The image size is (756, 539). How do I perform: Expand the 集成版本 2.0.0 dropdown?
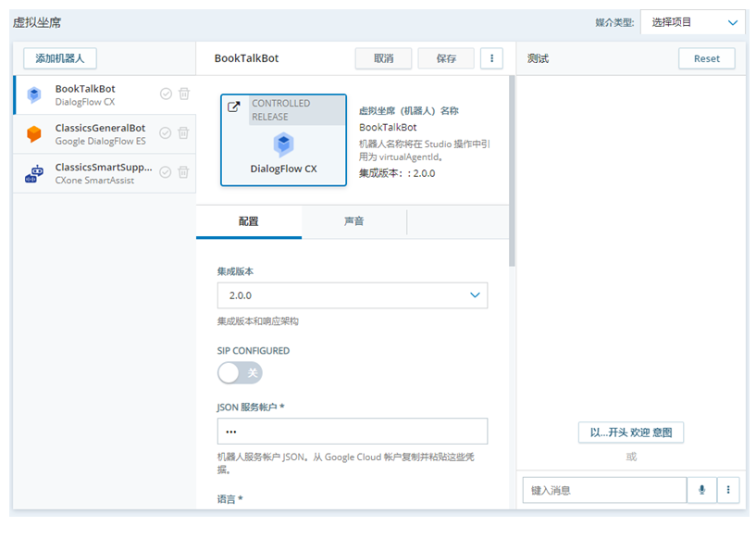tap(353, 295)
